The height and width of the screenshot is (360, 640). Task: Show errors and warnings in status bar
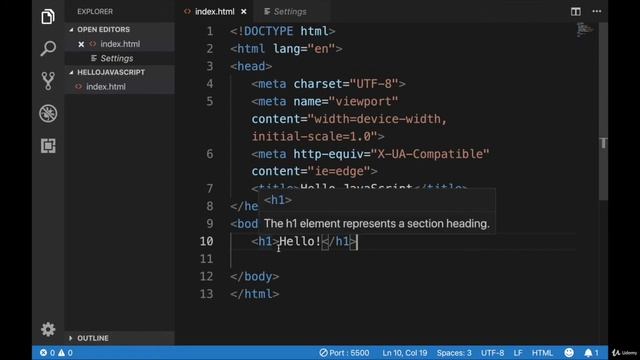(x=56, y=353)
